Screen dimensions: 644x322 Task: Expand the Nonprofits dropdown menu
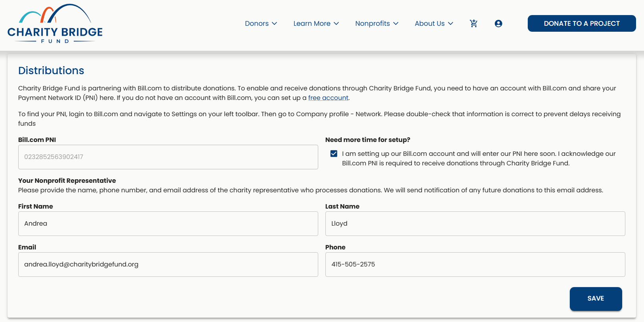[377, 23]
